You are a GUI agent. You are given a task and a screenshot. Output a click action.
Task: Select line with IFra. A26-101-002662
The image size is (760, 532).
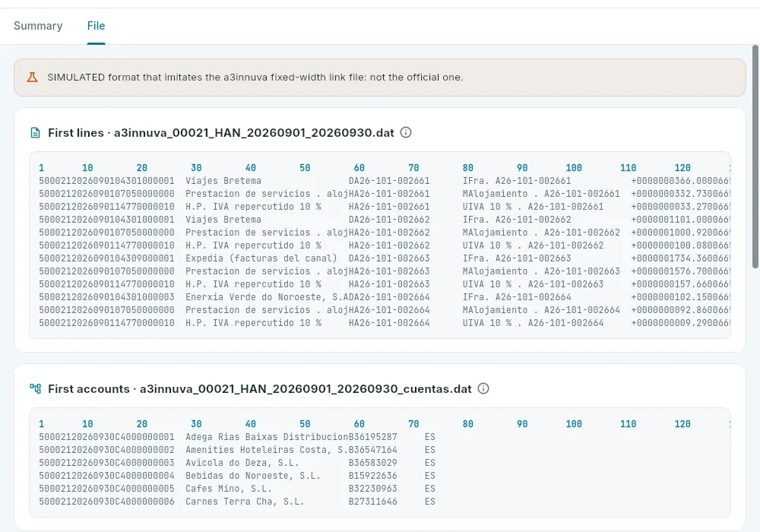pyautogui.click(x=385, y=220)
